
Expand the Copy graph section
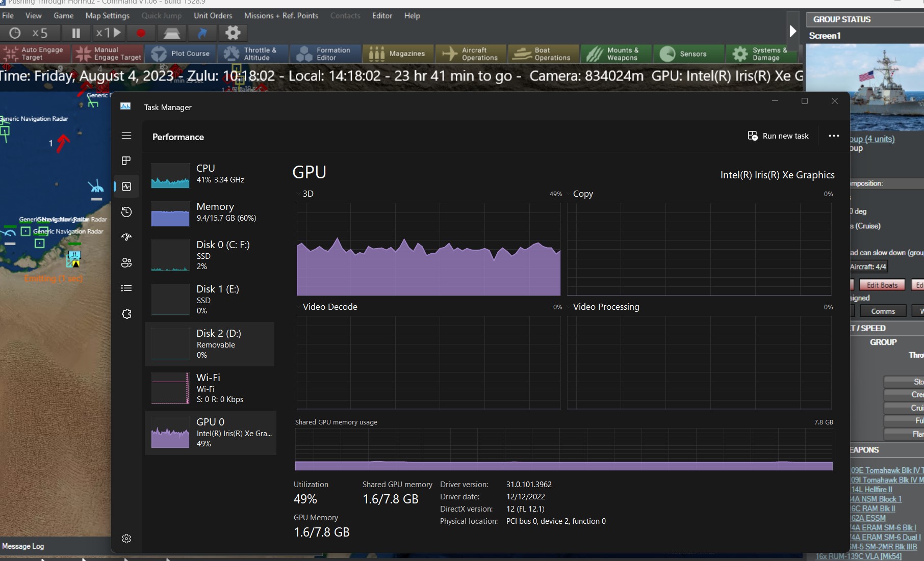(x=569, y=194)
